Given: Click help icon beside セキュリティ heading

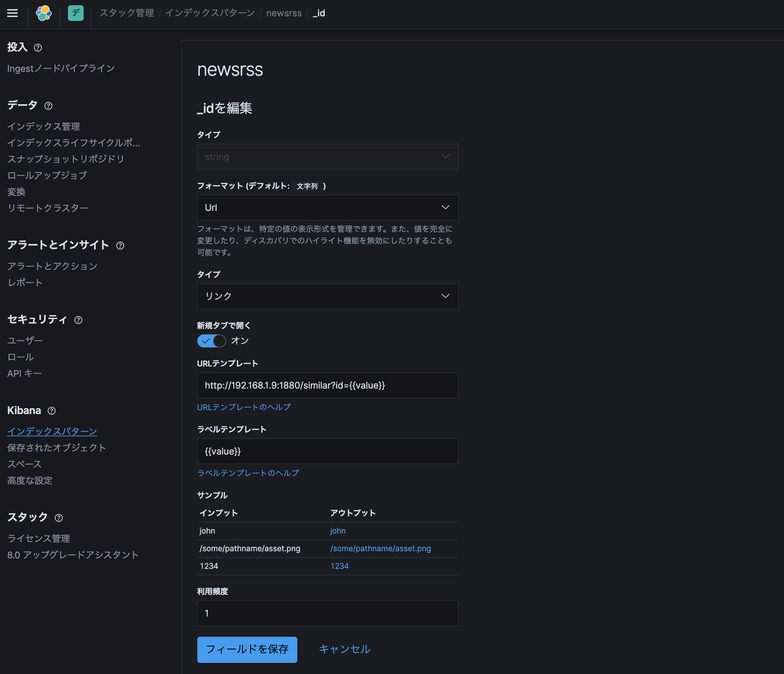Looking at the screenshot, I should coord(78,320).
